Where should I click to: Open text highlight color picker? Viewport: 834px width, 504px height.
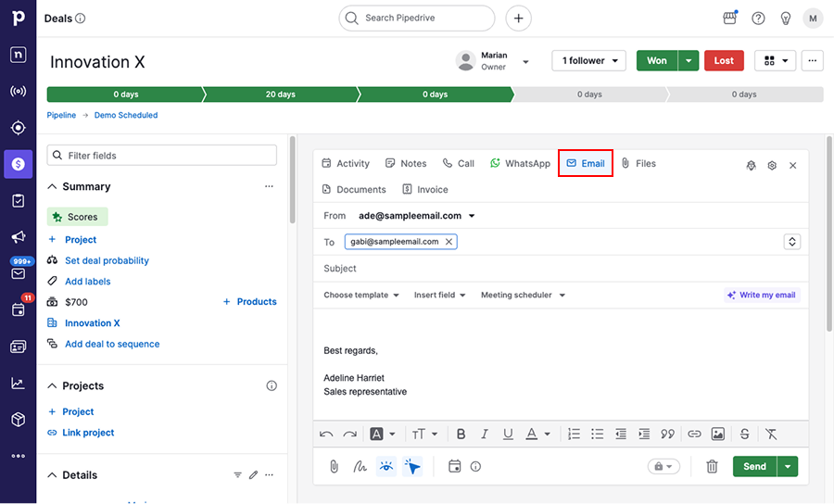coord(383,434)
